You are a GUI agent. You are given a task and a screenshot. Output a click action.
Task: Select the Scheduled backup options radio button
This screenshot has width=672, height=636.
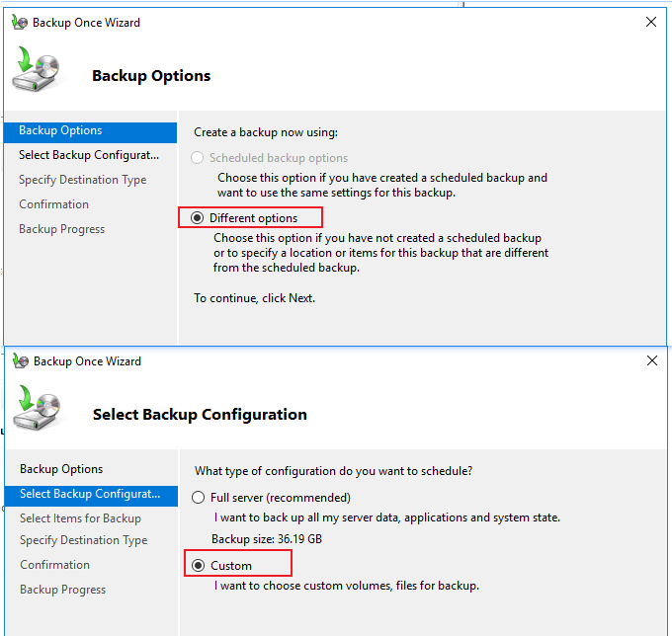point(197,158)
